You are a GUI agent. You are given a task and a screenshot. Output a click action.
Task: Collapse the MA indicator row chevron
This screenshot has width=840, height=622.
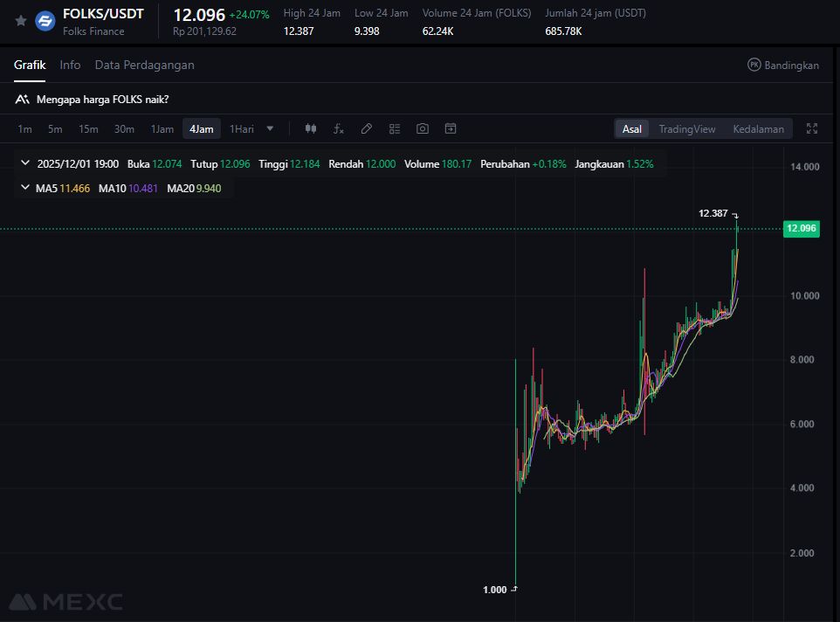(x=25, y=188)
